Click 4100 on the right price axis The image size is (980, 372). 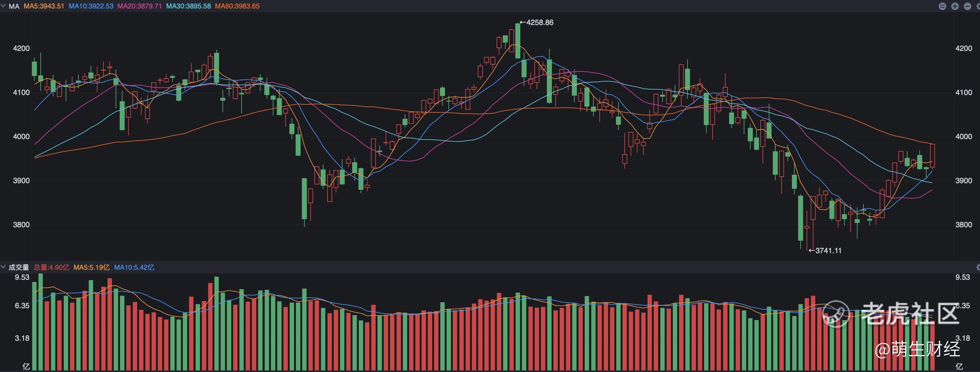pyautogui.click(x=964, y=93)
